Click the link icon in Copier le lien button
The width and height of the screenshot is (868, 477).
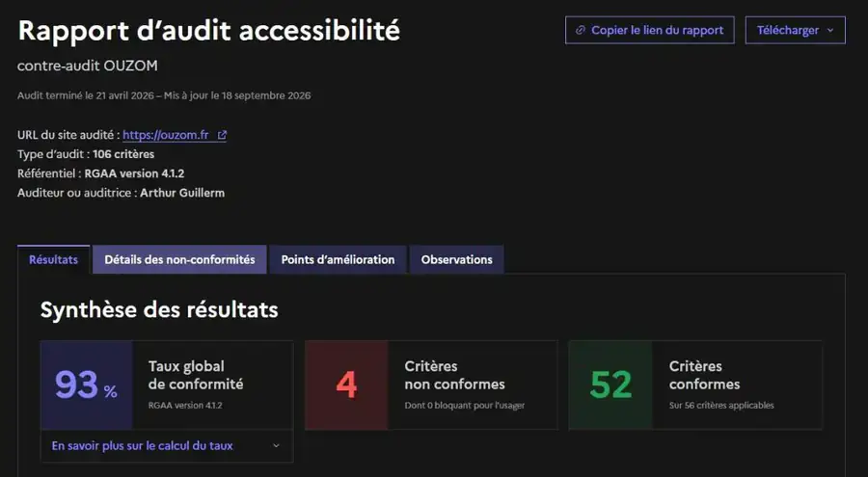point(581,31)
